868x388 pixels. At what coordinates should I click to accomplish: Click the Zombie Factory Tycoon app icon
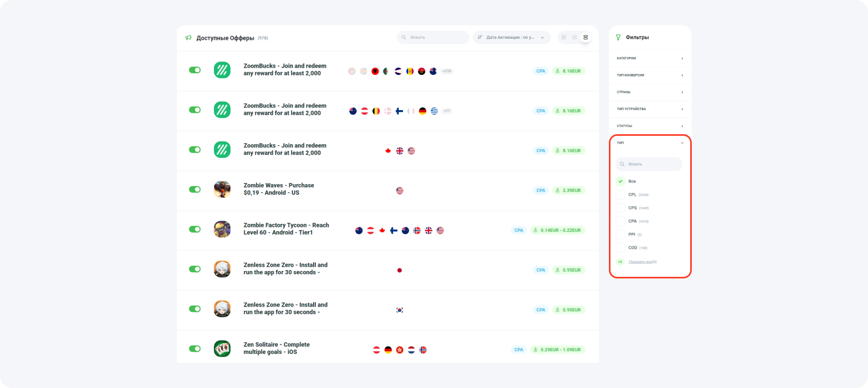222,229
